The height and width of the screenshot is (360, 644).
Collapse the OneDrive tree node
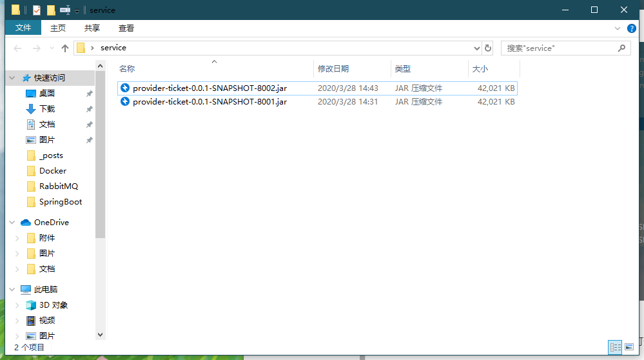[12, 223]
